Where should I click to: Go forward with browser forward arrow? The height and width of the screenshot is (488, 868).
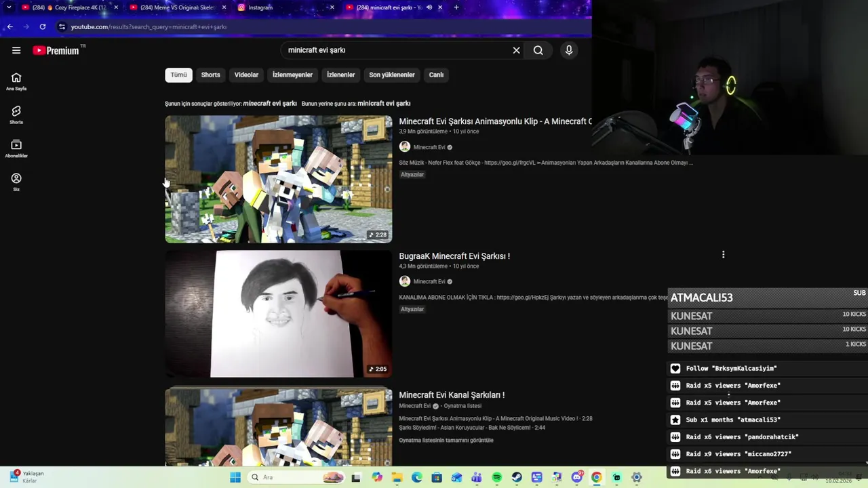pyautogui.click(x=26, y=26)
